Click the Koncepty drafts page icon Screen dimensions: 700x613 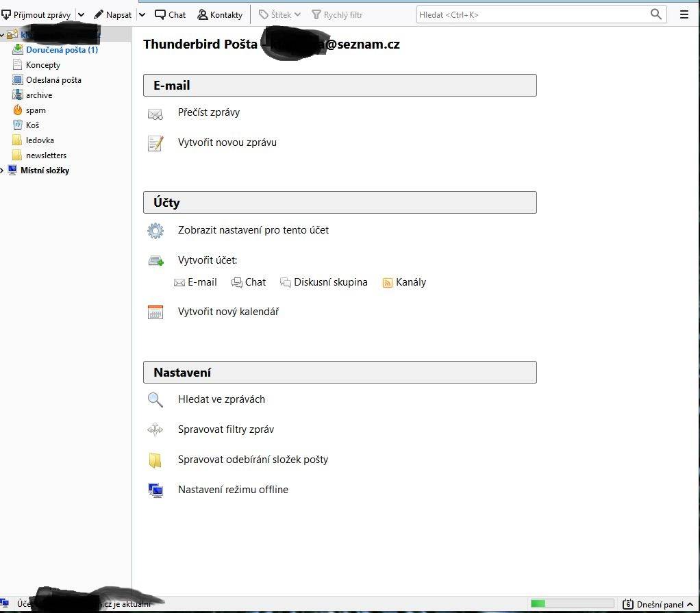(x=17, y=65)
